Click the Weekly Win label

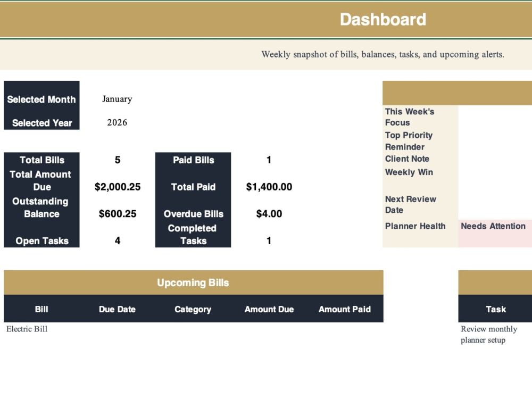point(409,172)
